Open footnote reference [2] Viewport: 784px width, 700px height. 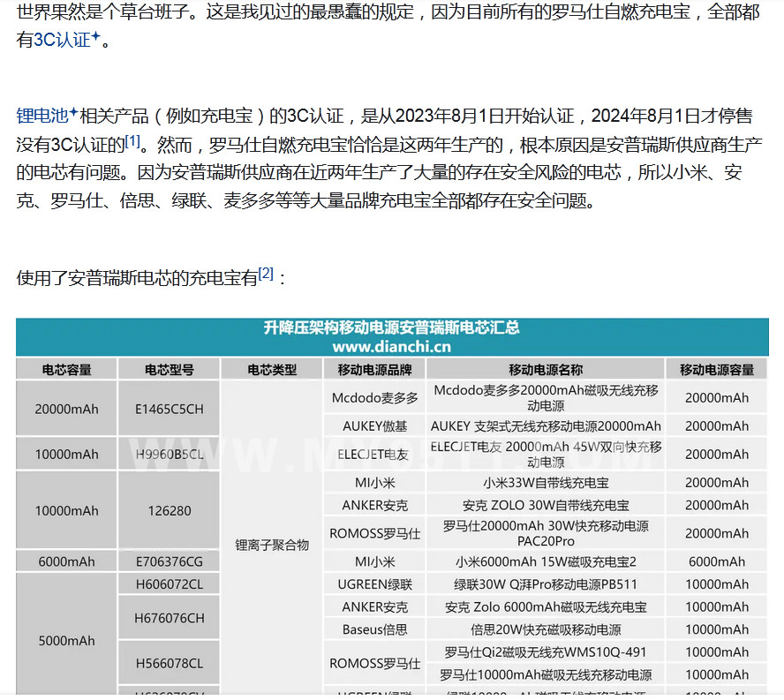click(x=266, y=273)
